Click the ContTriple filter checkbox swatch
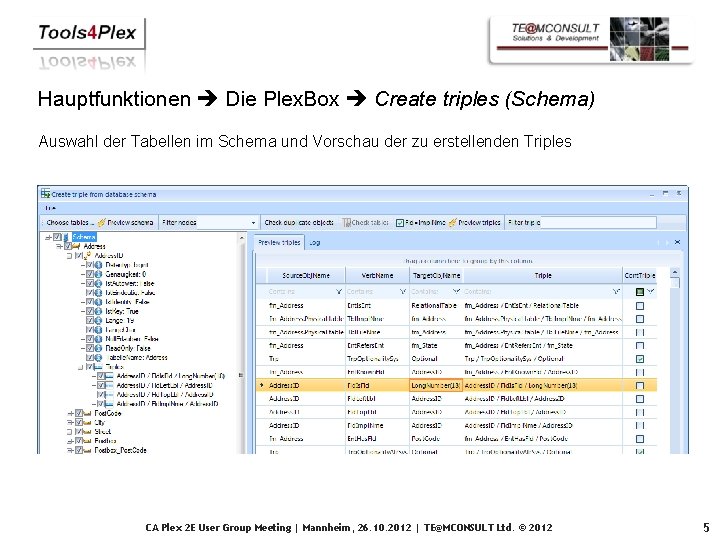Viewport: 720px width, 540px height. [x=640, y=292]
